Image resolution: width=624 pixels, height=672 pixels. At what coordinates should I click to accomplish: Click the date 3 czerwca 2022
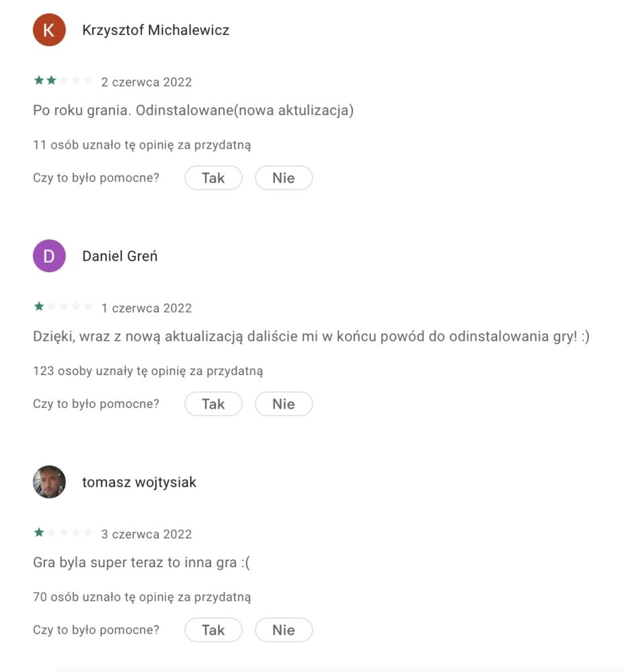[146, 534]
